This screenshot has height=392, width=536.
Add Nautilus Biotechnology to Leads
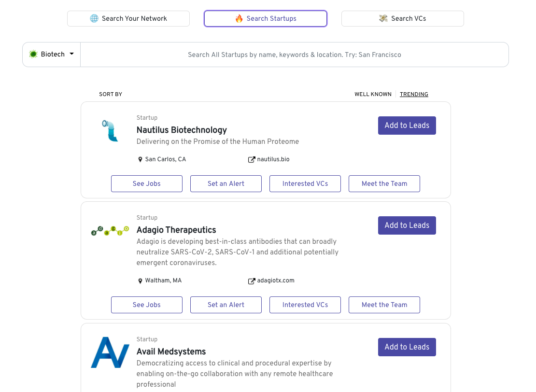pos(407,126)
